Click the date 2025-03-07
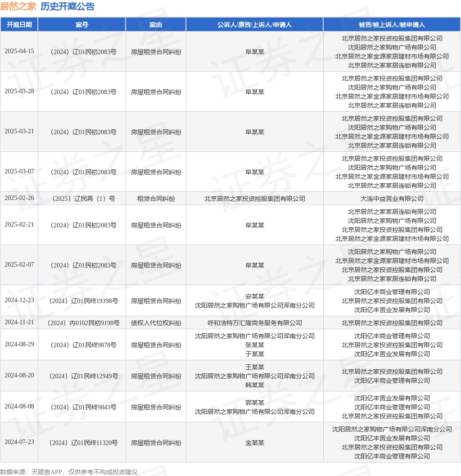 coord(19,171)
